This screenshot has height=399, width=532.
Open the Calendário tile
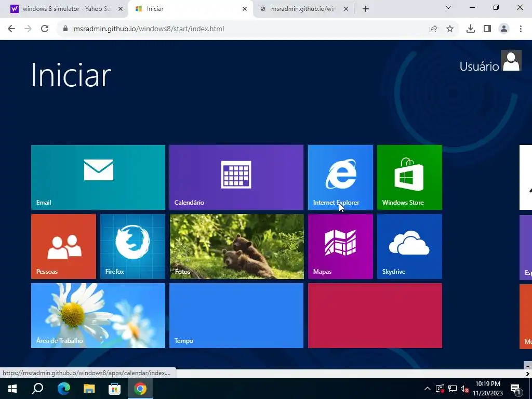coord(236,178)
